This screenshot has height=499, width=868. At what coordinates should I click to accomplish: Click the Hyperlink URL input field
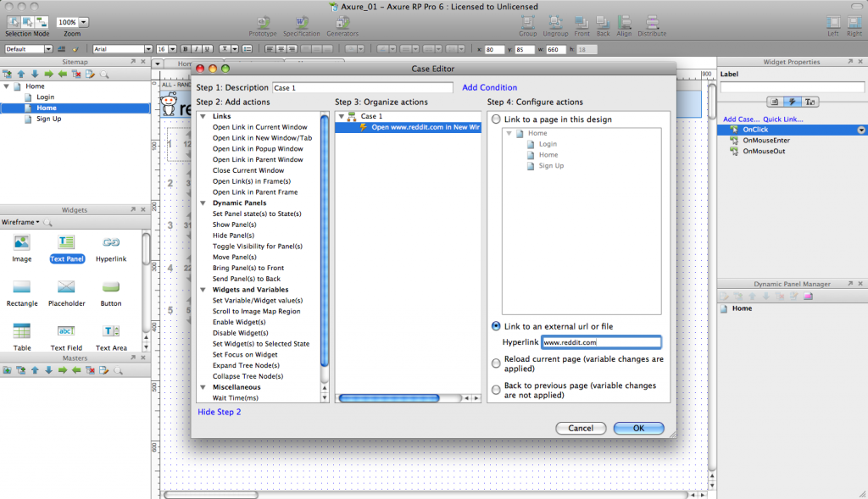click(601, 342)
